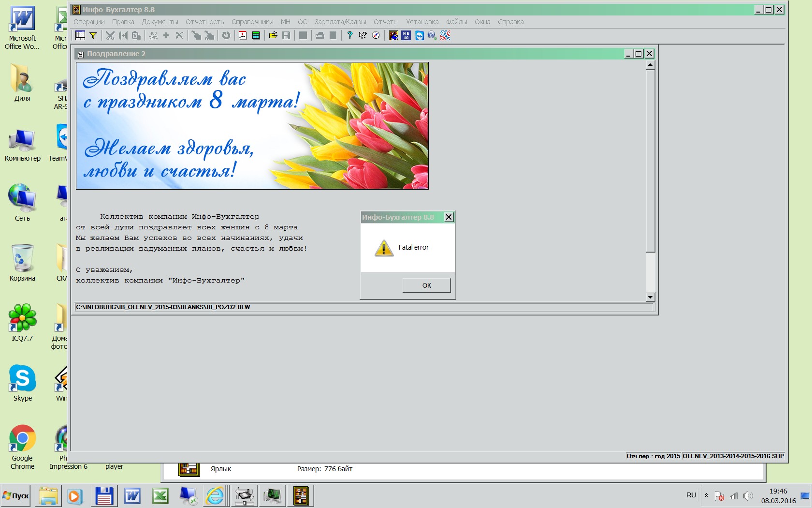
Task: Click the TeamViewer icon in the toolbar
Action: [419, 35]
